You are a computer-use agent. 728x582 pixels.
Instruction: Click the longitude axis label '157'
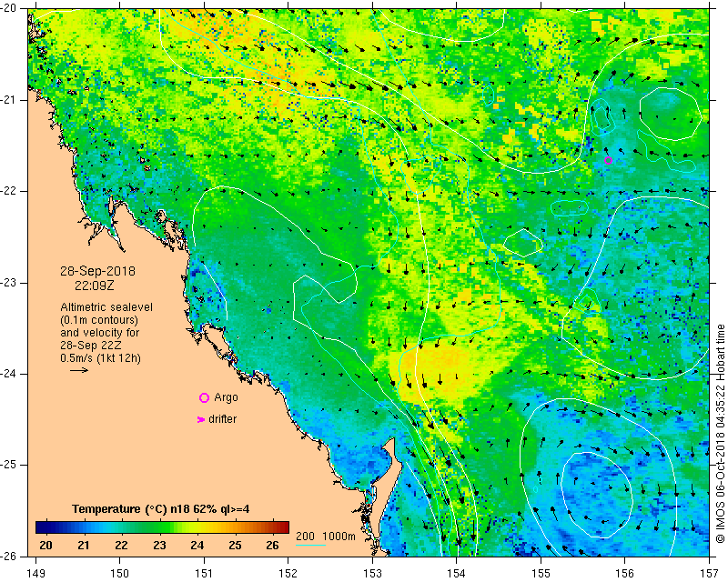(x=710, y=574)
